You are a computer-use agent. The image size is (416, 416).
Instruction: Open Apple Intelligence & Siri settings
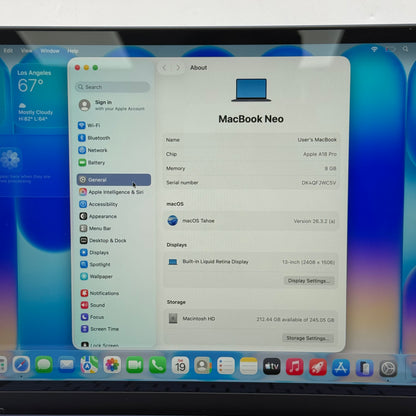pos(111,192)
